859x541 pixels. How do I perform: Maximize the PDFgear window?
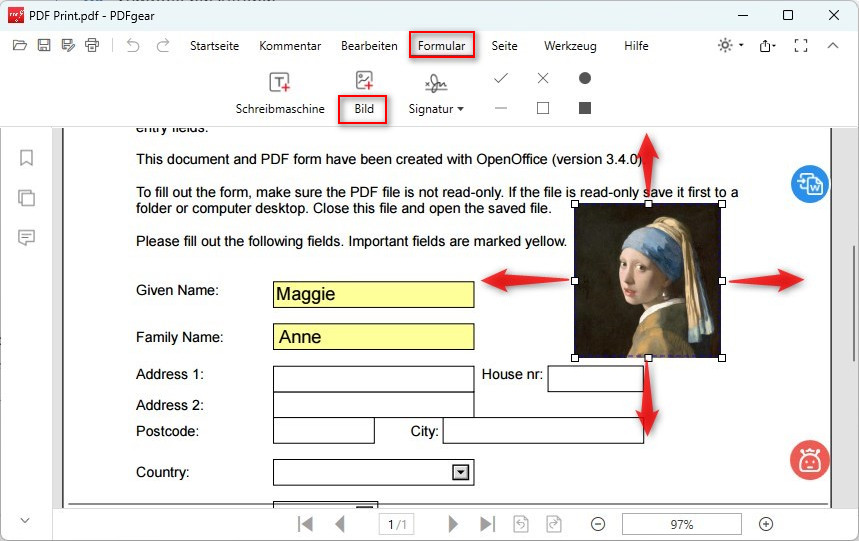[788, 15]
